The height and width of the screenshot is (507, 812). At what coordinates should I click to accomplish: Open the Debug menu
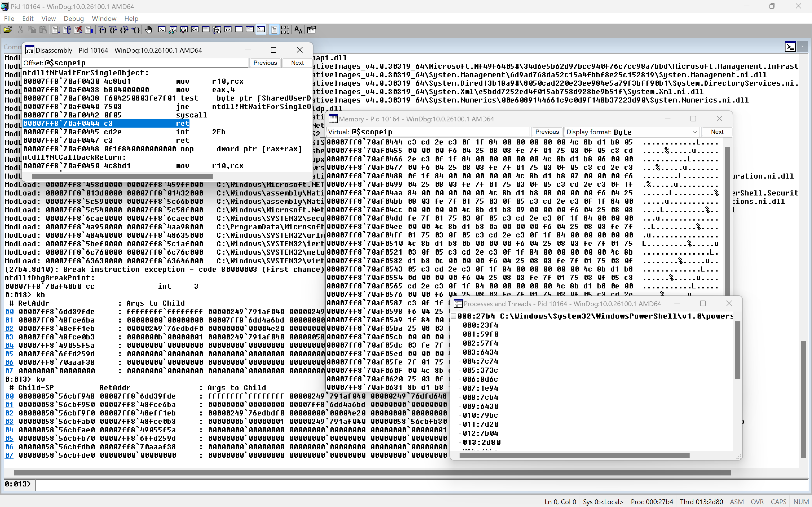[74, 18]
